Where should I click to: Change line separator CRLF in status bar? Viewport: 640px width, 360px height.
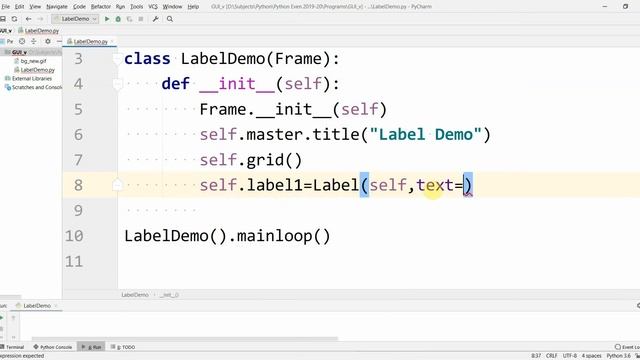click(551, 356)
